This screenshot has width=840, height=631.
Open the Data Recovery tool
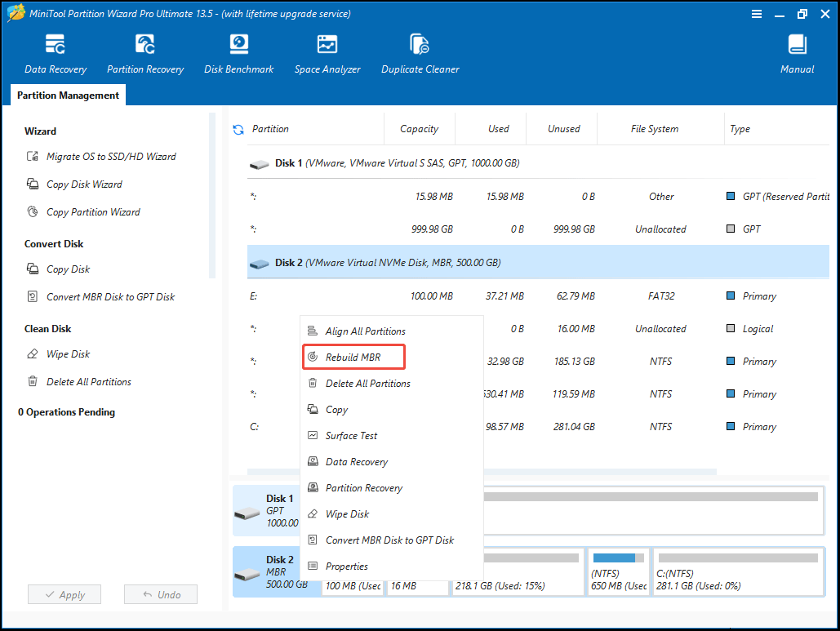[55, 53]
